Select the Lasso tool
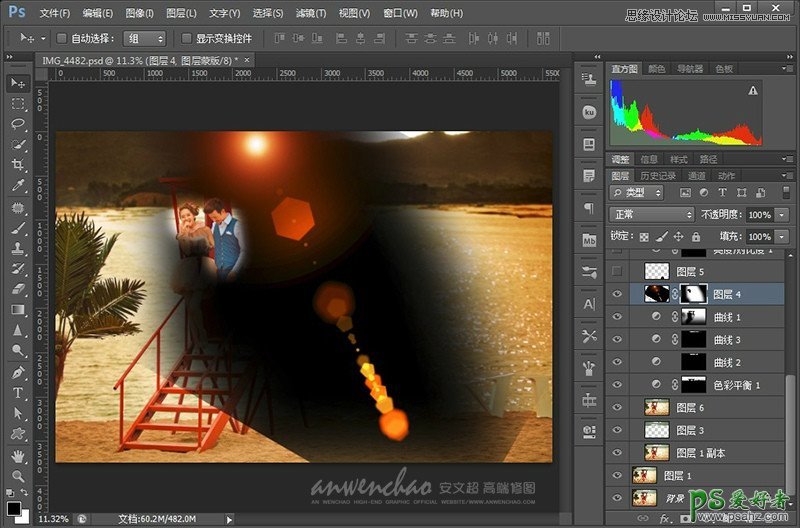The width and height of the screenshot is (800, 528). (18, 124)
